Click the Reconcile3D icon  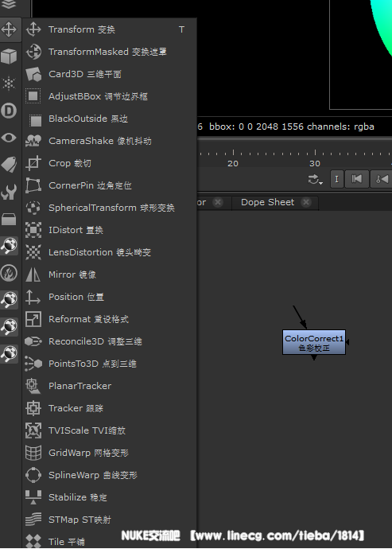33,341
